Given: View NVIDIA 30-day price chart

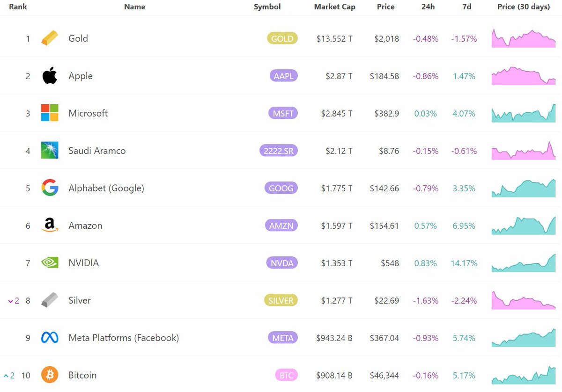Looking at the screenshot, I should coord(524,263).
